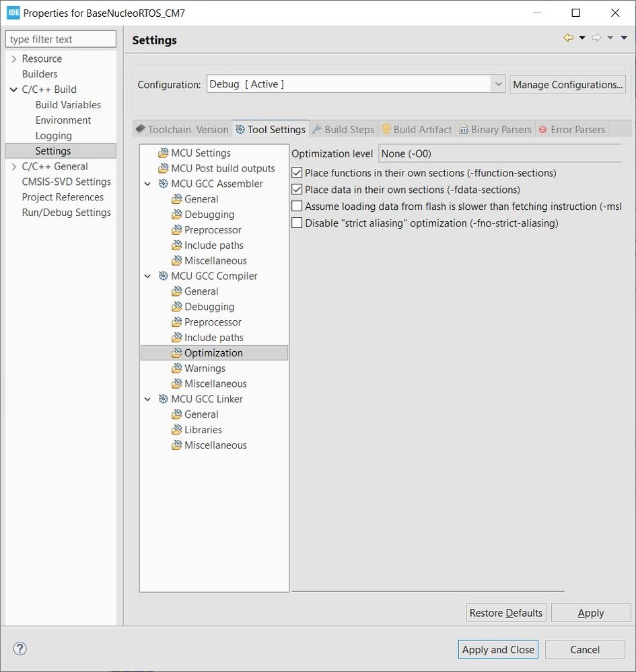Image resolution: width=636 pixels, height=672 pixels.
Task: Select Build Variables tree item
Action: point(68,105)
